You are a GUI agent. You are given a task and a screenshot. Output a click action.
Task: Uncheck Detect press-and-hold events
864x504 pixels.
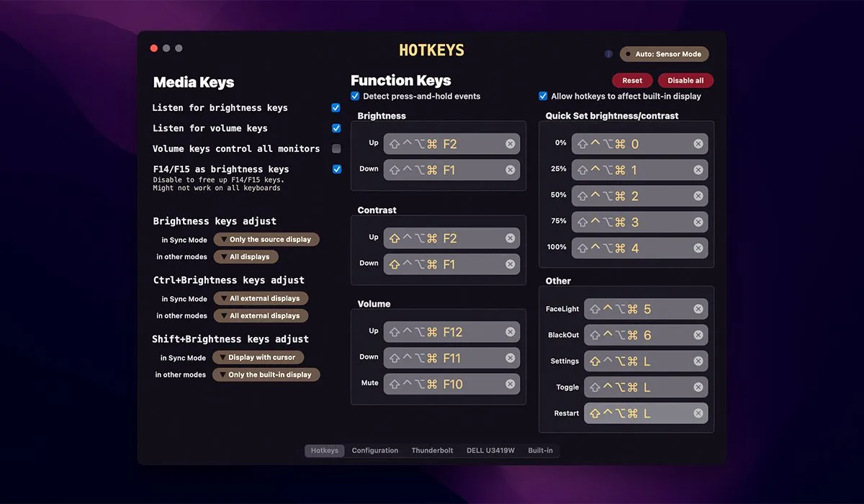click(x=355, y=96)
